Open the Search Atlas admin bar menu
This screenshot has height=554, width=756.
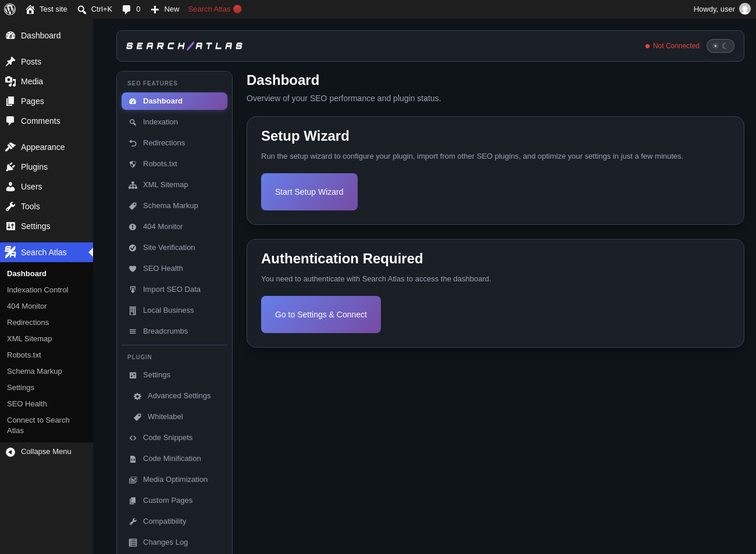coord(215,9)
